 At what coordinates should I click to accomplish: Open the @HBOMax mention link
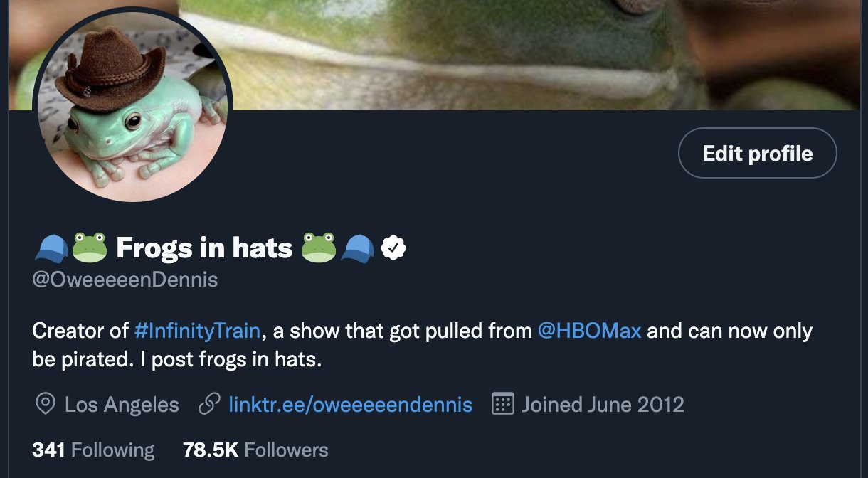coord(590,331)
